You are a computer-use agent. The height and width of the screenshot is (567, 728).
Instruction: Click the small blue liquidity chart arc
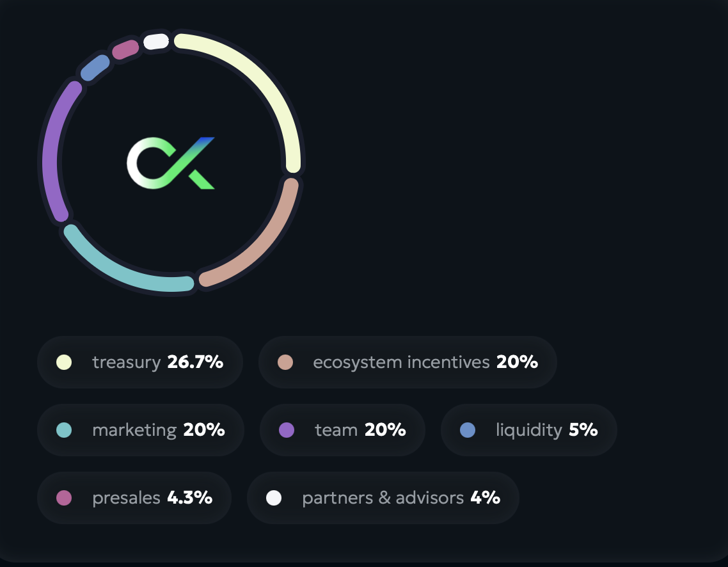95,68
